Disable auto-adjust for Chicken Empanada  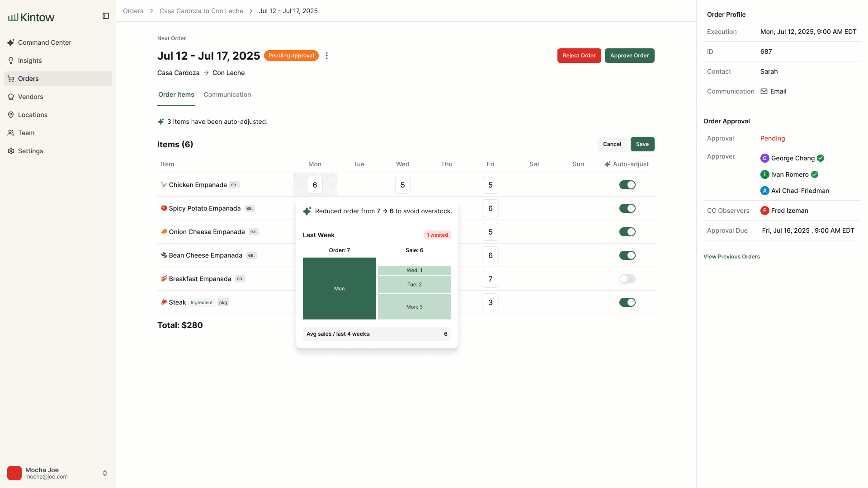[627, 185]
